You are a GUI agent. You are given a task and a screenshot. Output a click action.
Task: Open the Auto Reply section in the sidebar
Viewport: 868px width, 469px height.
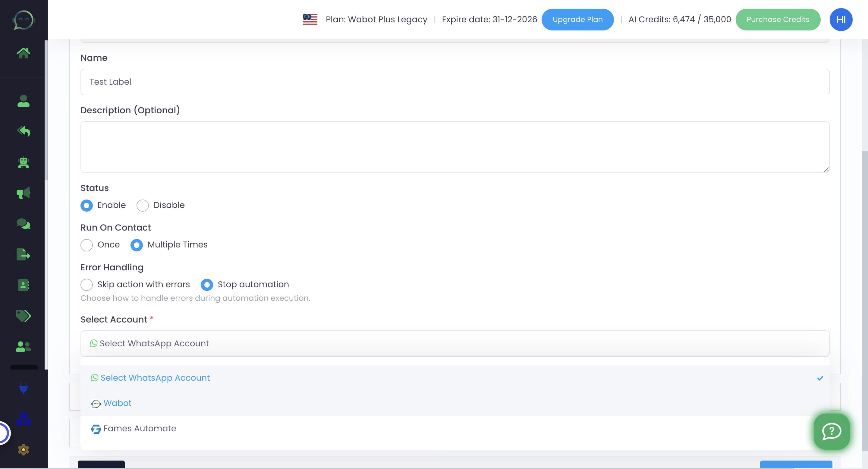23,131
